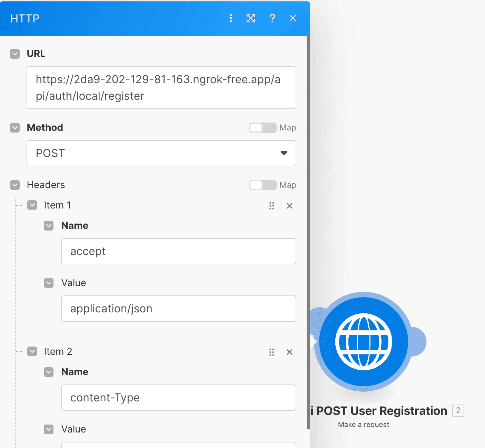Collapse header Item 1
The width and height of the screenshot is (485, 448).
(32, 205)
